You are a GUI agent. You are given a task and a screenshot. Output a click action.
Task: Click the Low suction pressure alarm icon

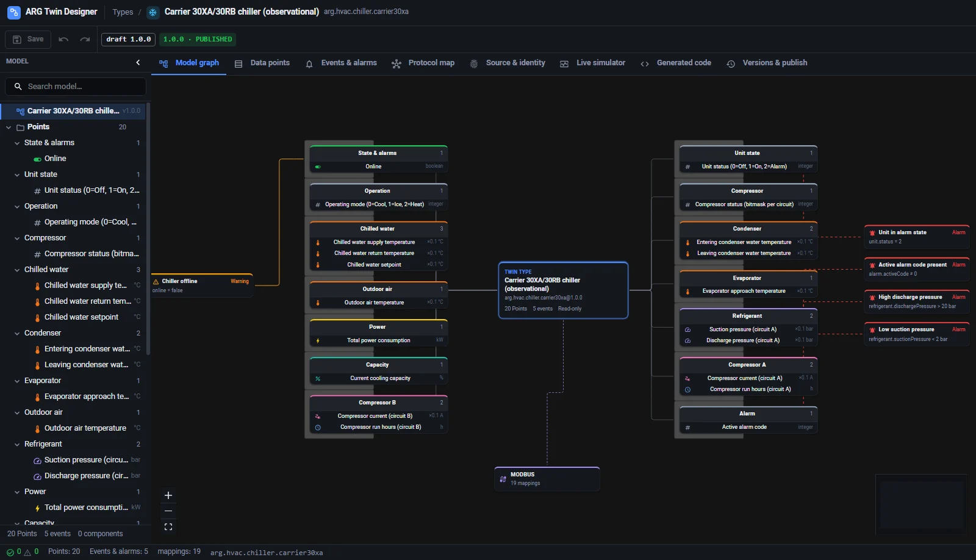point(872,329)
